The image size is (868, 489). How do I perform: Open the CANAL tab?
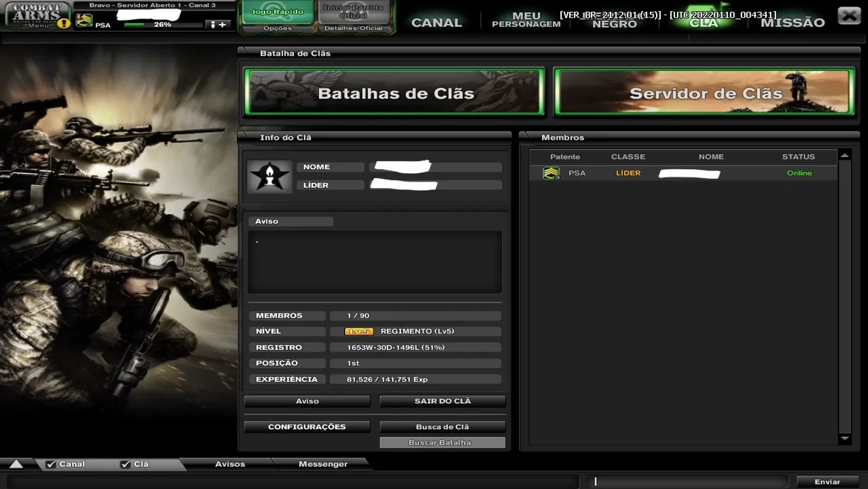click(437, 22)
